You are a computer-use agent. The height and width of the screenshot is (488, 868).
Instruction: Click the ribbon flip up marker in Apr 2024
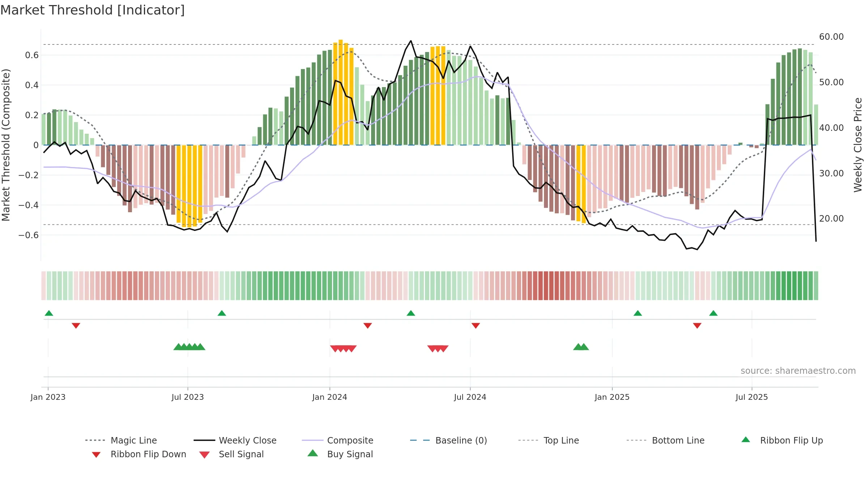coord(411,313)
